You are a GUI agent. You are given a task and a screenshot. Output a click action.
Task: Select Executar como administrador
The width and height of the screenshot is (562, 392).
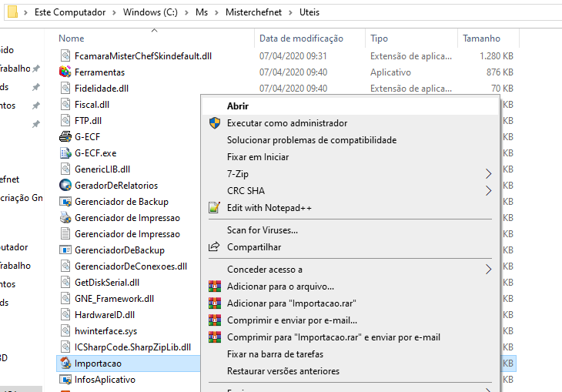click(x=350, y=123)
